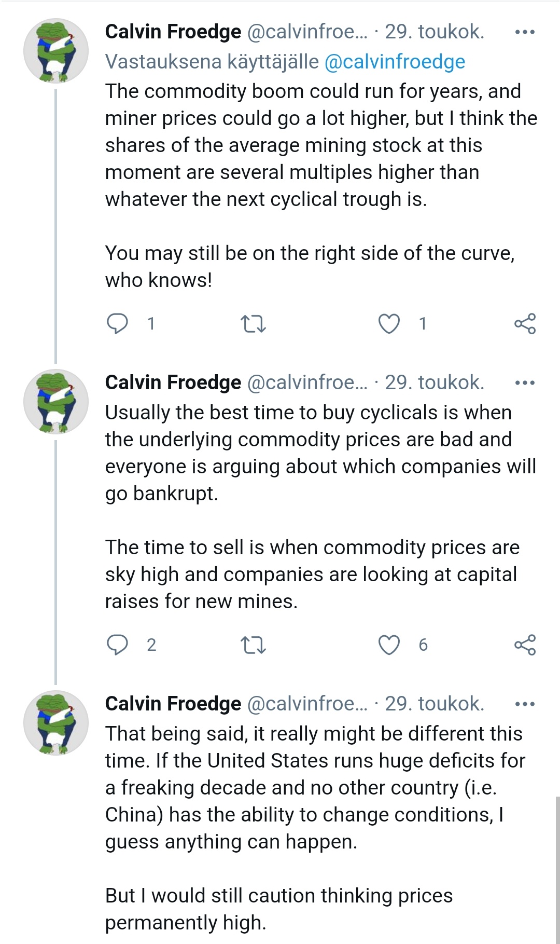
Task: Tap the third tweet's profile avatar
Action: pos(56,723)
